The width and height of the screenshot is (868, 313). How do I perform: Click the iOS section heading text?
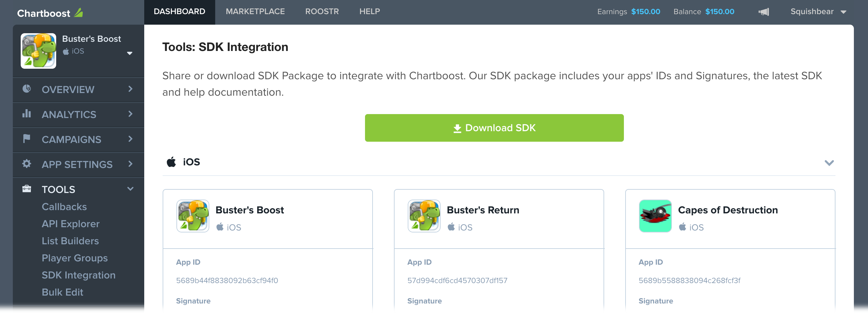pos(192,162)
